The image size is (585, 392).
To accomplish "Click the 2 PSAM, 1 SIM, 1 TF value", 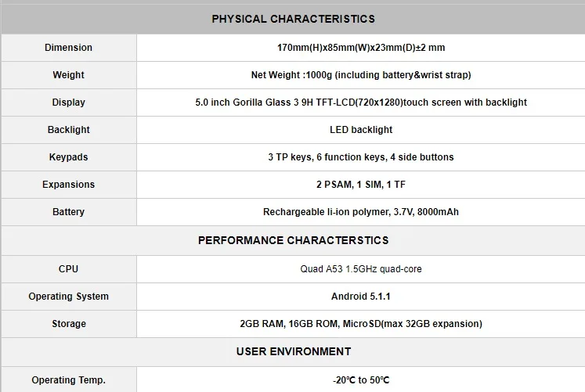I will click(x=361, y=185).
